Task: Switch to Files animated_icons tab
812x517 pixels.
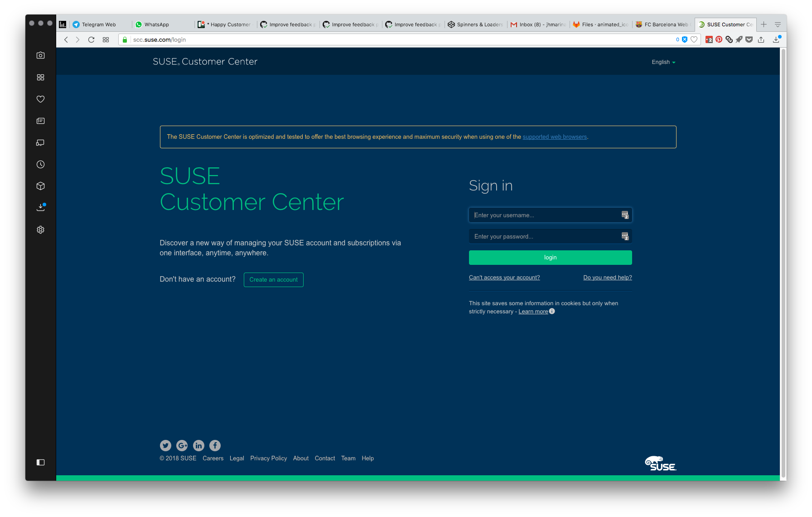Action: (x=600, y=24)
